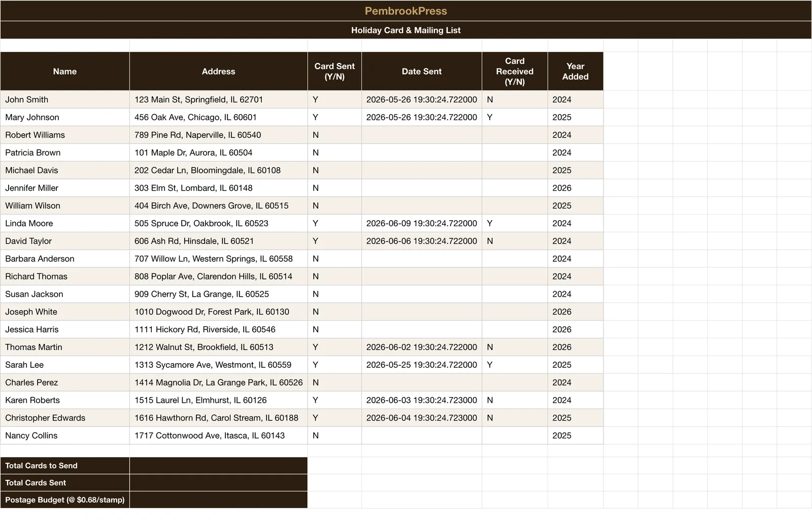Click the Postage Budget (@ $0.68/stamp) label

(x=65, y=500)
